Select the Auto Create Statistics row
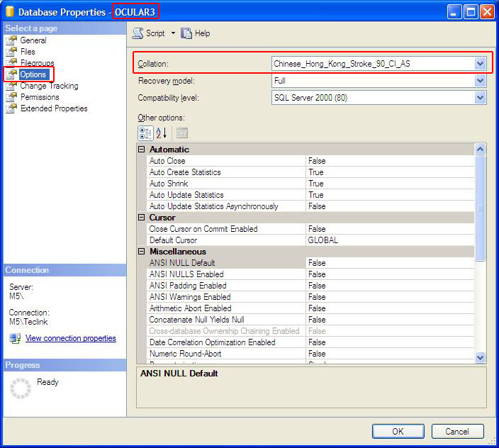The width and height of the screenshot is (499, 448). point(310,172)
